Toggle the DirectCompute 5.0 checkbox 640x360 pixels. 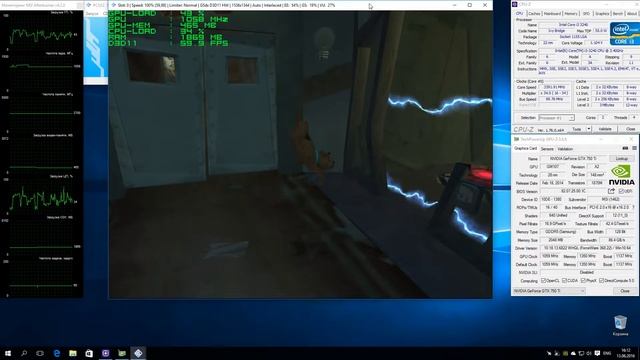coord(601,281)
